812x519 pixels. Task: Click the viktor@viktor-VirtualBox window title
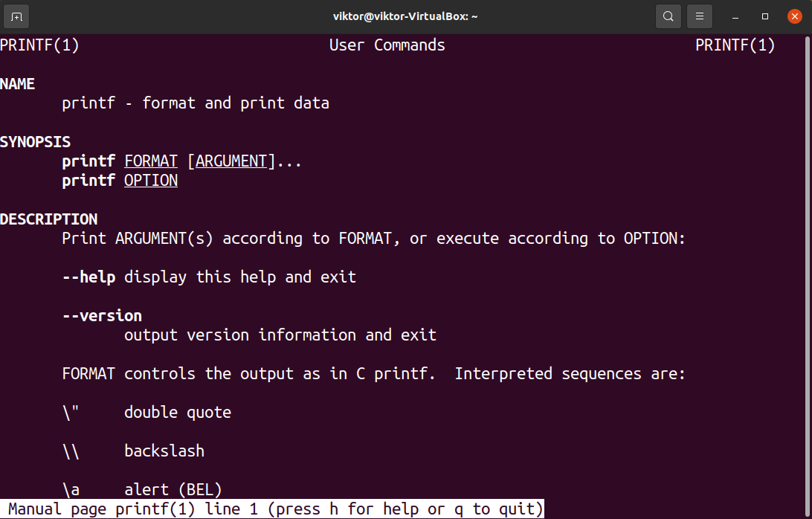click(405, 16)
